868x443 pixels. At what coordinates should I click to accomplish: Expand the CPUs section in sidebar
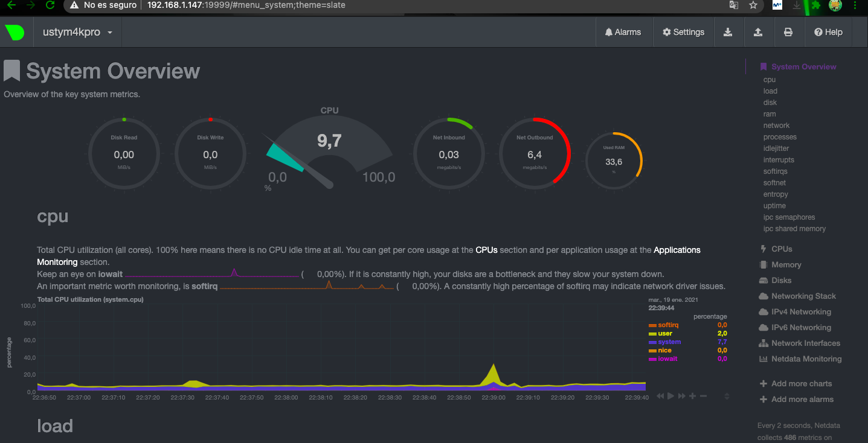click(x=781, y=249)
